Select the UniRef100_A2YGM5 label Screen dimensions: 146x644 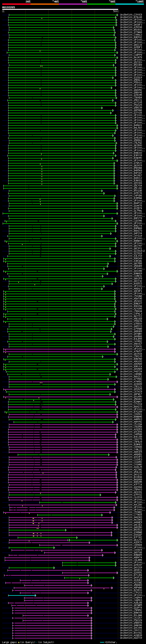click(131, 309)
